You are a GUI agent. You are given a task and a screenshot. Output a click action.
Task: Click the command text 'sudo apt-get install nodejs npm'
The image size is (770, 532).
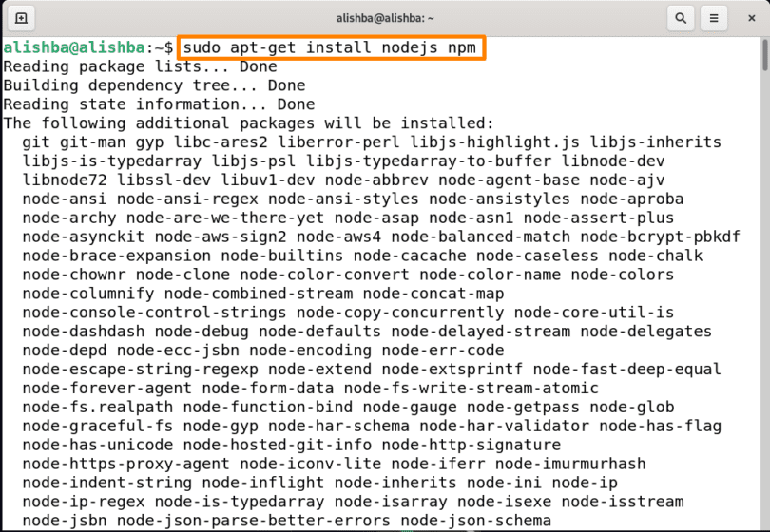click(x=330, y=47)
